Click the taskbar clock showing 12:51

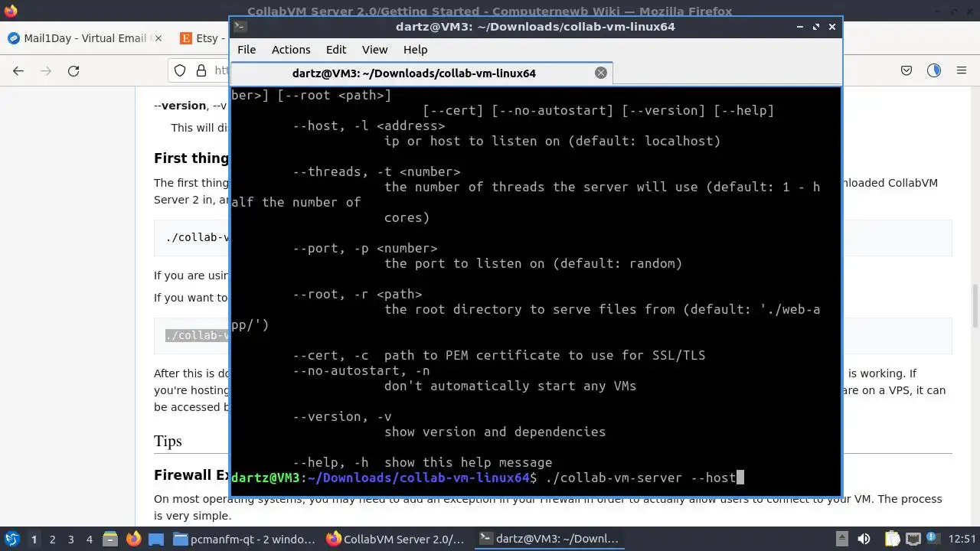click(x=964, y=539)
